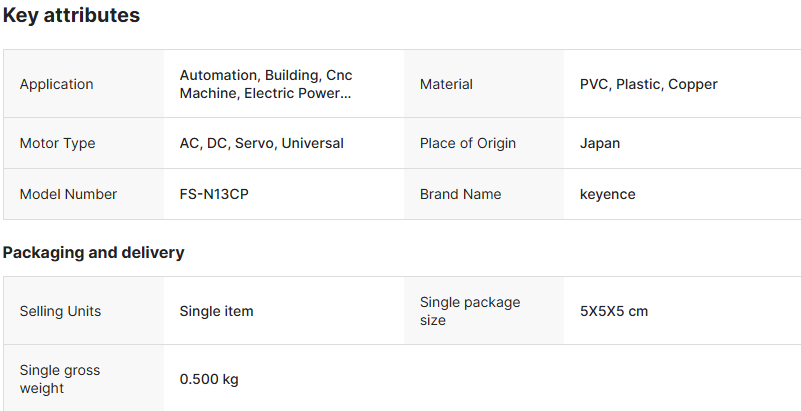
Task: Select the Single gross weight label
Action: coord(60,379)
